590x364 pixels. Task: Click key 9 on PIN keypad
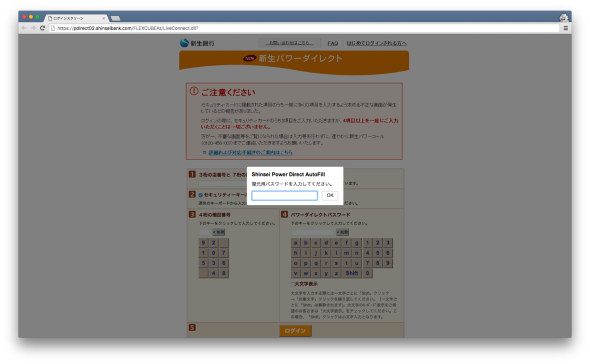click(x=203, y=243)
